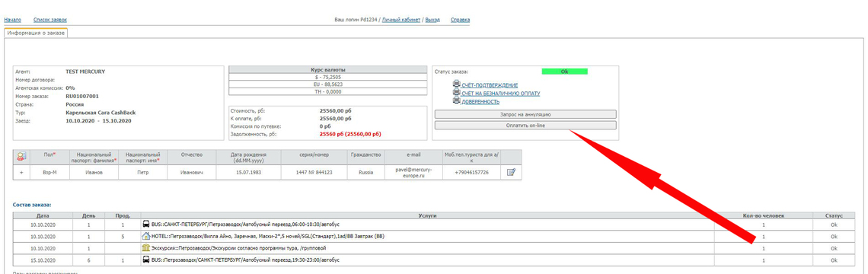The width and height of the screenshot is (868, 274).
Task: Open Личный кабинет
Action: pos(401,20)
